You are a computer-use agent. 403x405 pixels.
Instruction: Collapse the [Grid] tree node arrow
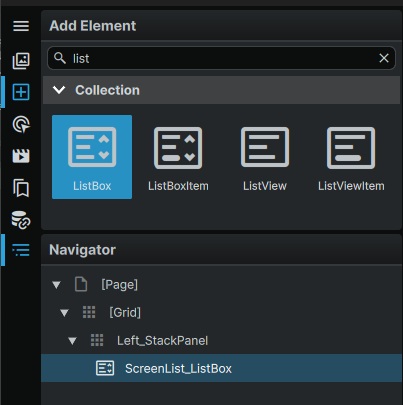pos(64,313)
